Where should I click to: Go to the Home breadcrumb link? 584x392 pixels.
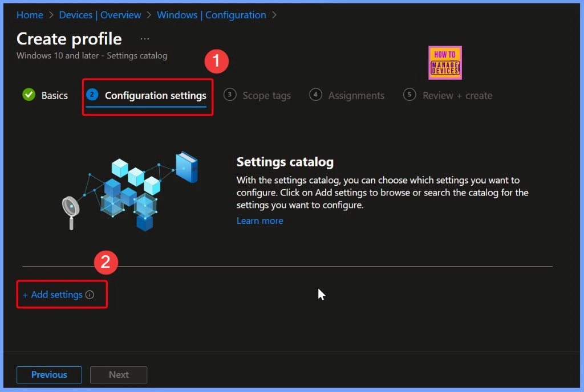point(30,15)
